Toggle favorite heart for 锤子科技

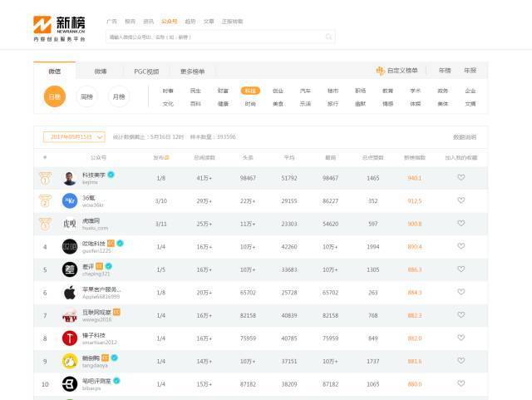(461, 338)
